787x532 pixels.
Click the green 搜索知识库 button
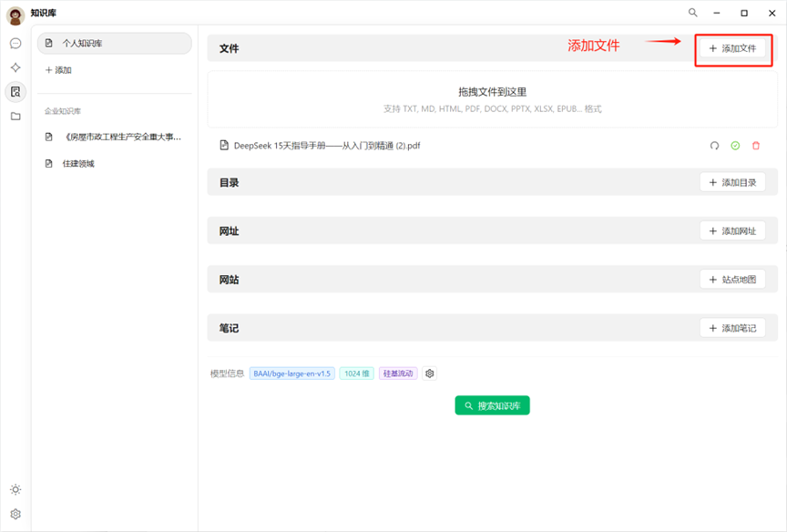[492, 405]
